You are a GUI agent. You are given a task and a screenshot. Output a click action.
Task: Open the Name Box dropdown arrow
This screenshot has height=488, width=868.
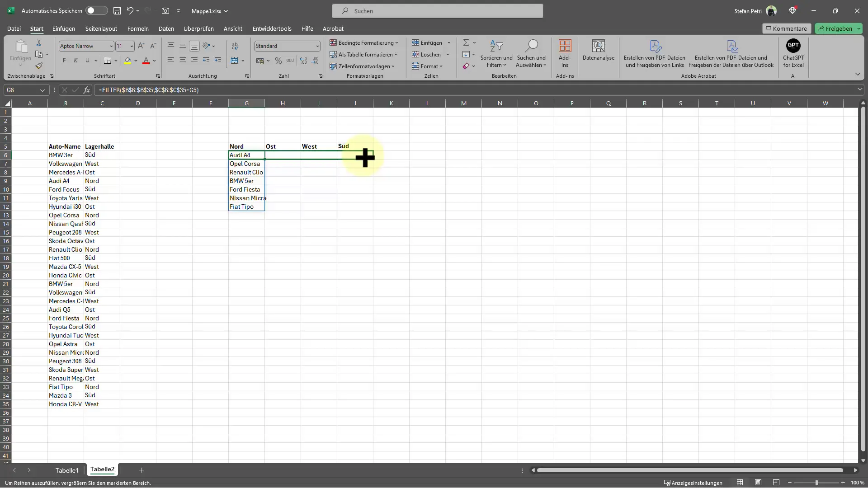42,90
